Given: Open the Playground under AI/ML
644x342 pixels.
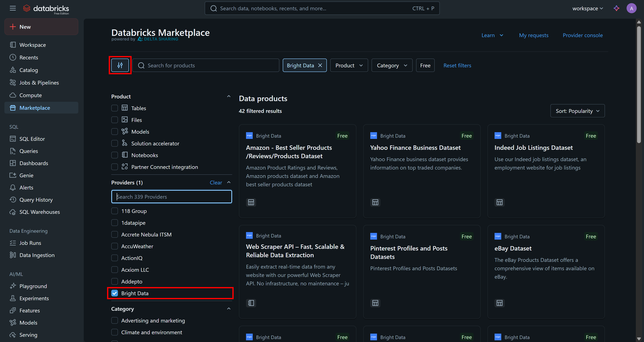Looking at the screenshot, I should 33,286.
